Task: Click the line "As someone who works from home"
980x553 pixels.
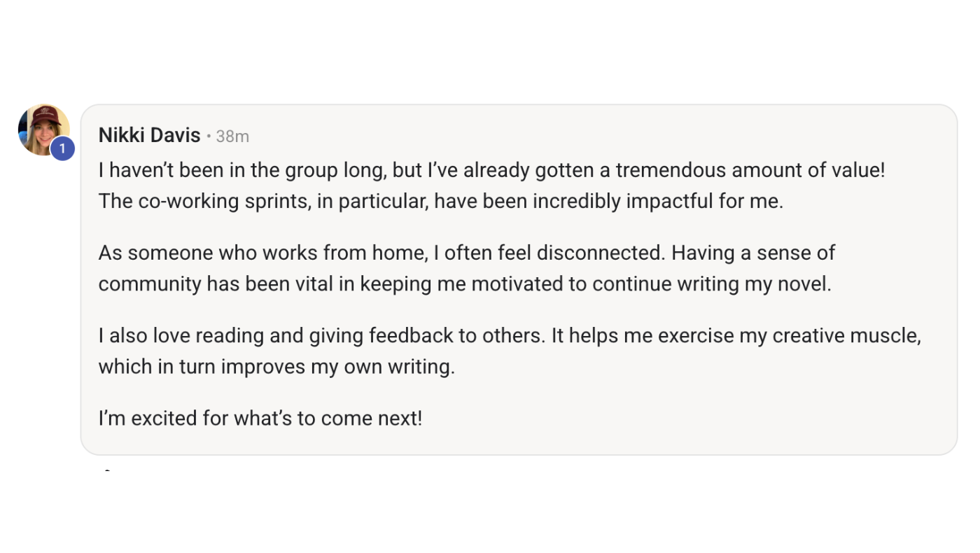Action: 467,253
